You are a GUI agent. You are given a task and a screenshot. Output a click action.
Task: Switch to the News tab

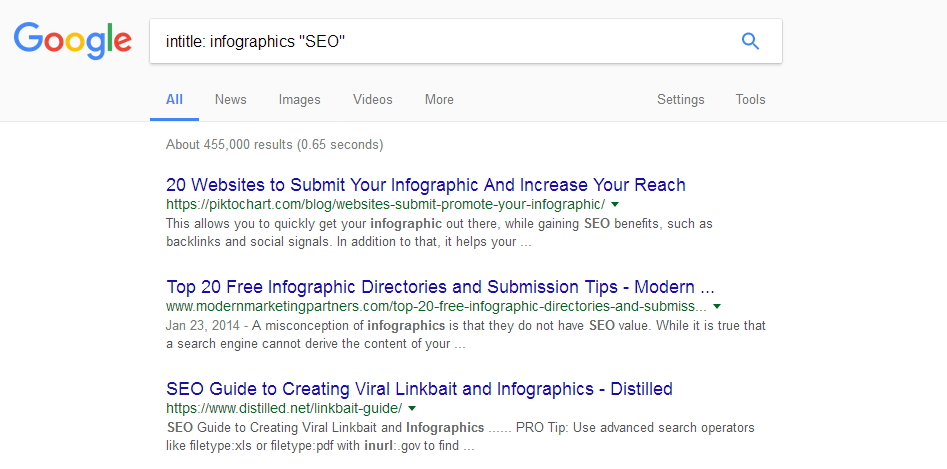coord(231,100)
